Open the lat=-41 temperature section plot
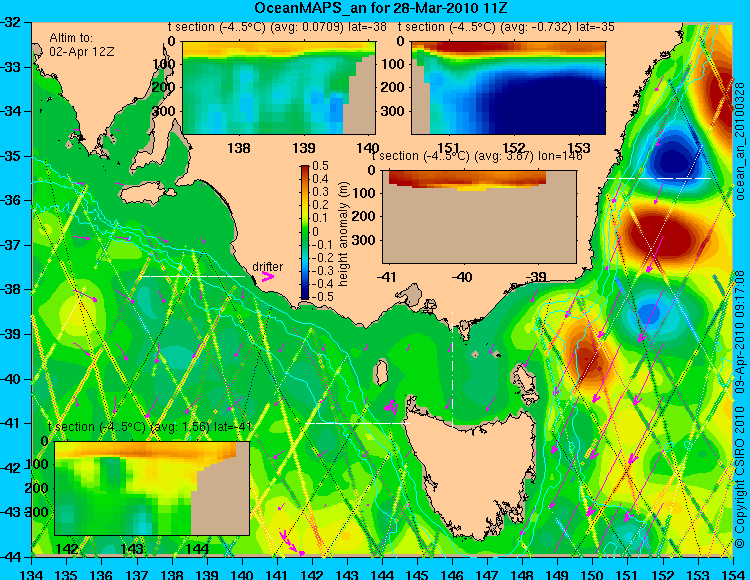The width and height of the screenshot is (750, 580). [152, 488]
